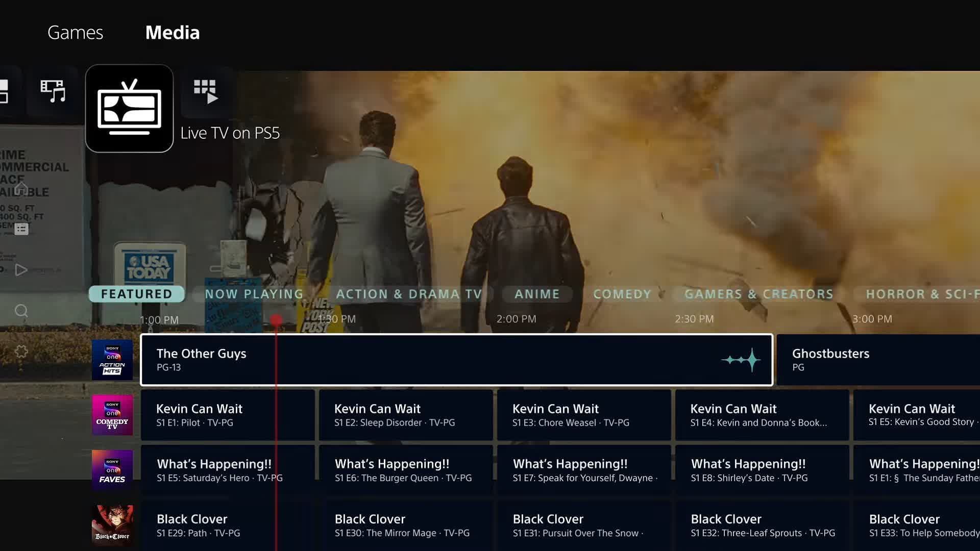Open Black Clover S1 E30 The Mirror Mage
Image resolution: width=980 pixels, height=551 pixels.
click(x=406, y=525)
